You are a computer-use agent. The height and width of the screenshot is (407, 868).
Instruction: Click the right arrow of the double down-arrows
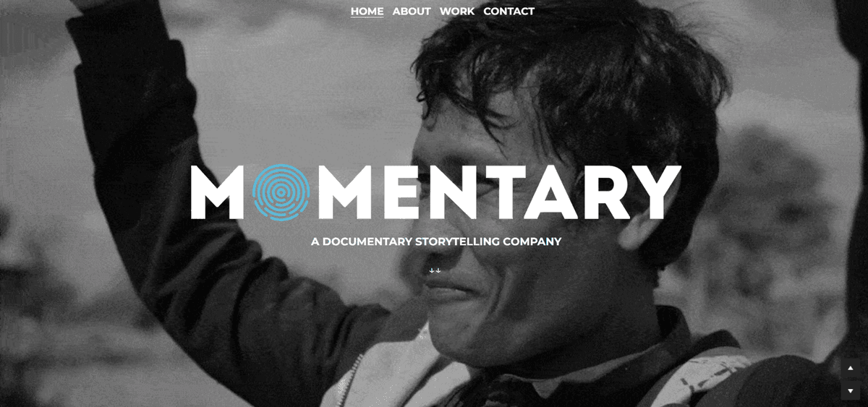click(x=438, y=270)
